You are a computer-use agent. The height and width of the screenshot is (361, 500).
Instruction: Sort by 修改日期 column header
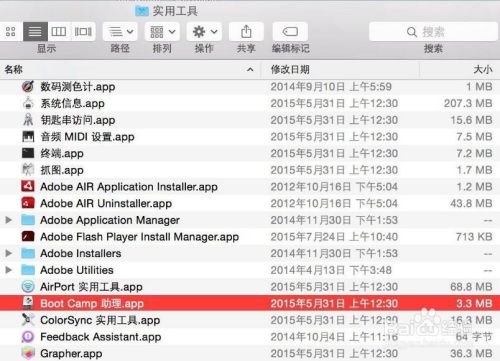340,69
